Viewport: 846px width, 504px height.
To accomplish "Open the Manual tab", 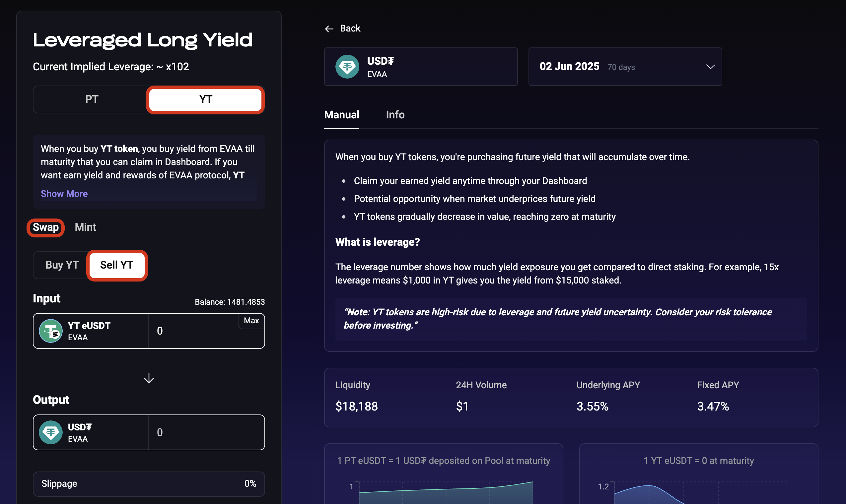I will [341, 115].
